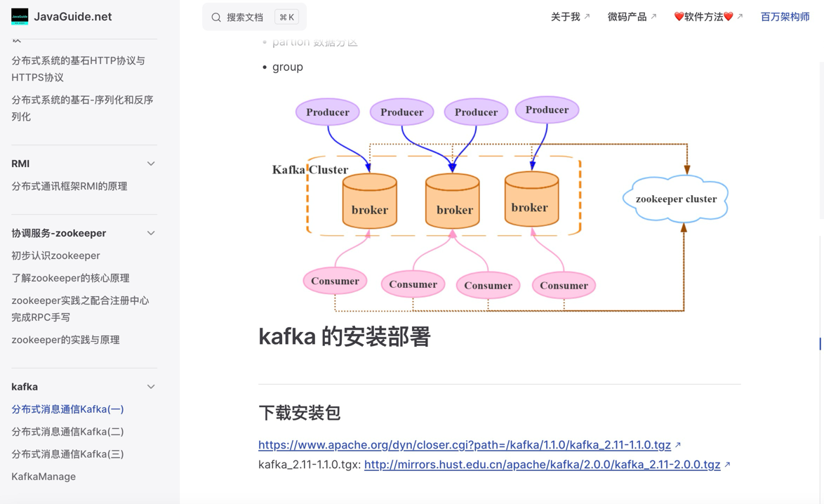Select 分布式消息通信Kafka(一) in sidebar

coord(68,409)
